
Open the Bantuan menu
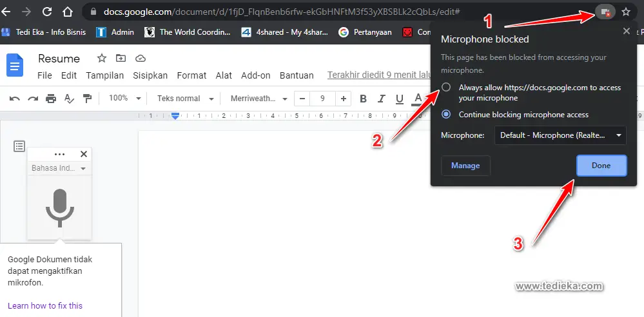click(x=297, y=75)
